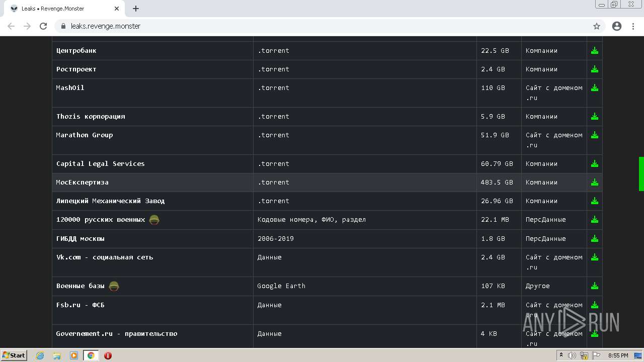The width and height of the screenshot is (644, 362).
Task: Click the 2006-2019 description cell
Action: [365, 239]
